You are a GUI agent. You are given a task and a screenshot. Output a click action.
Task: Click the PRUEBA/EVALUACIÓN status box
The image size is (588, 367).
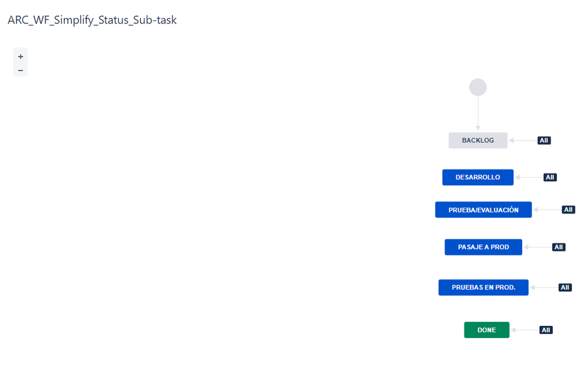[483, 210]
